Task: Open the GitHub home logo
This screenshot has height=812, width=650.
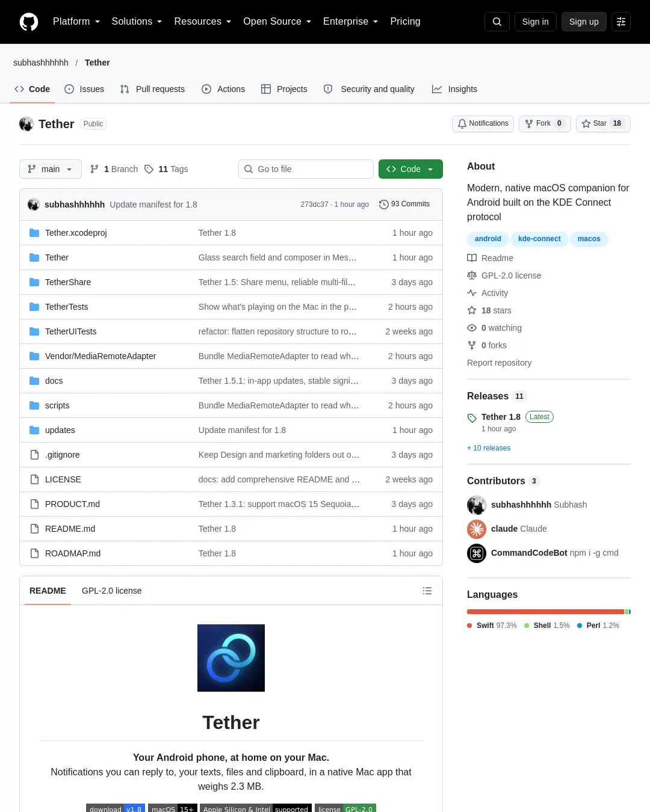Action: point(29,22)
